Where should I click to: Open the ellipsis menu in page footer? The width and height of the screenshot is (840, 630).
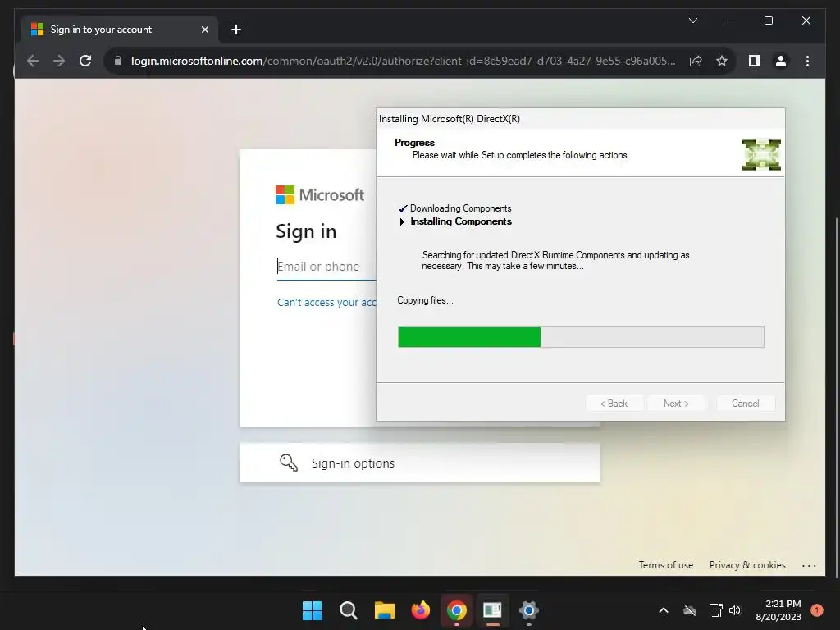[809, 566]
